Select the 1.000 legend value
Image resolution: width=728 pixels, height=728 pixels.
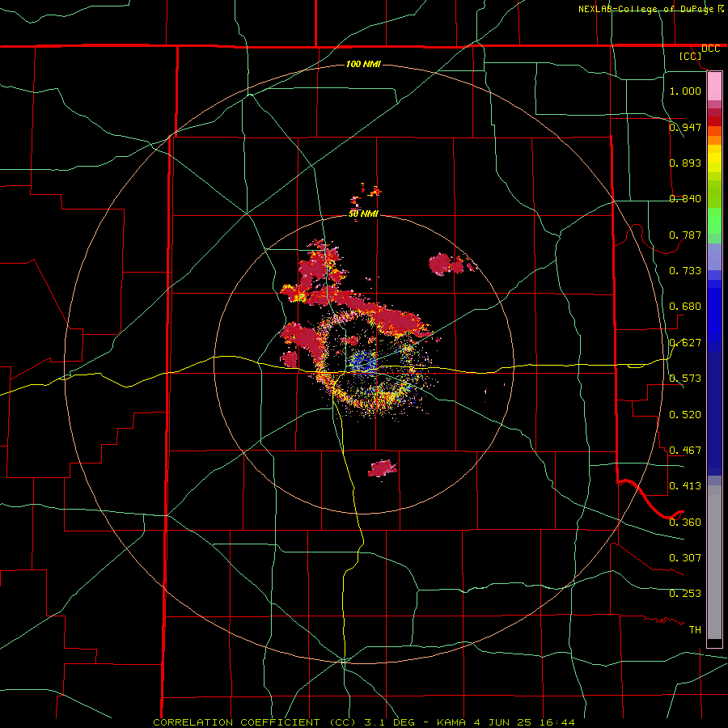(x=685, y=91)
